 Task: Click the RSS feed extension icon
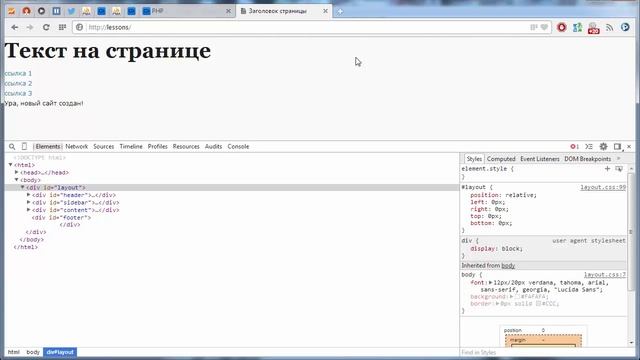coord(609,27)
